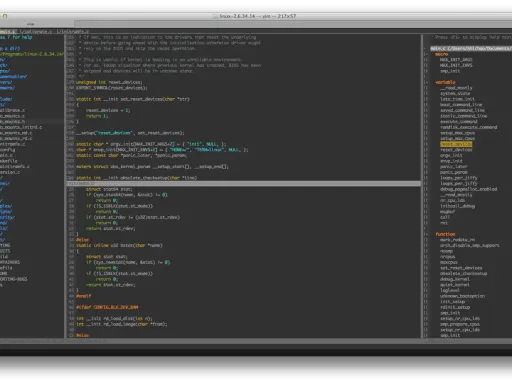This screenshot has height=384, width=512.
Task: Jump to set_reset_devices function tag
Action: [x=461, y=268]
